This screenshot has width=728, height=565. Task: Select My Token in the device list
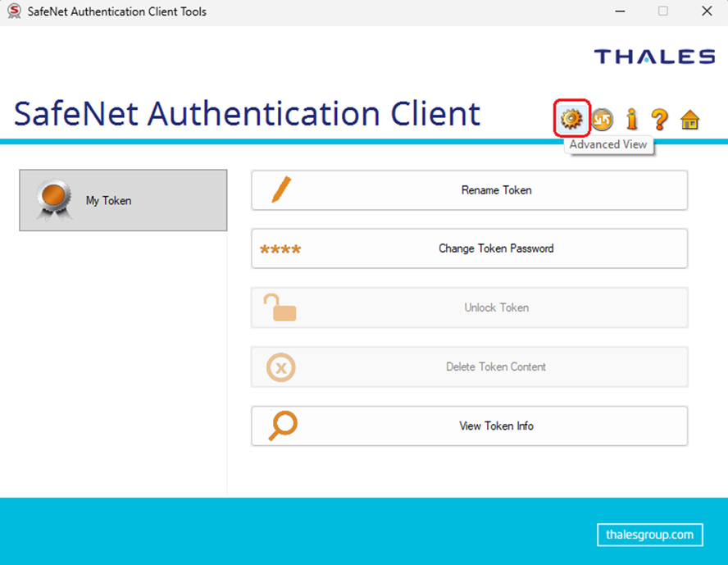[123, 200]
